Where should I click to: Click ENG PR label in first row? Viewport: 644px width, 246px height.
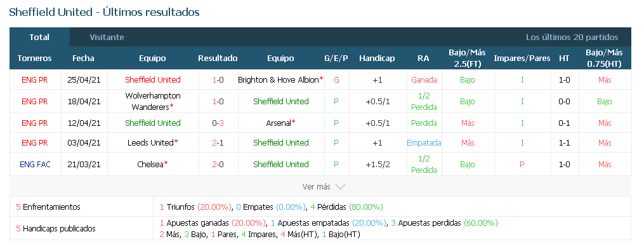pyautogui.click(x=35, y=80)
